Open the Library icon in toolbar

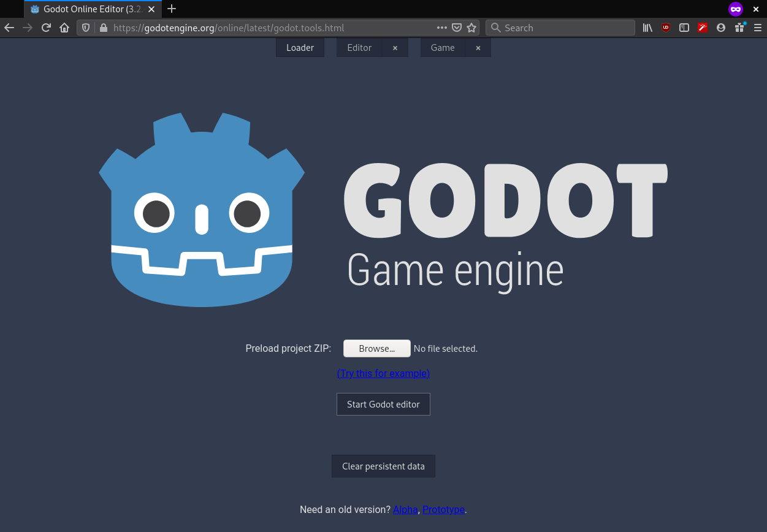pos(647,28)
